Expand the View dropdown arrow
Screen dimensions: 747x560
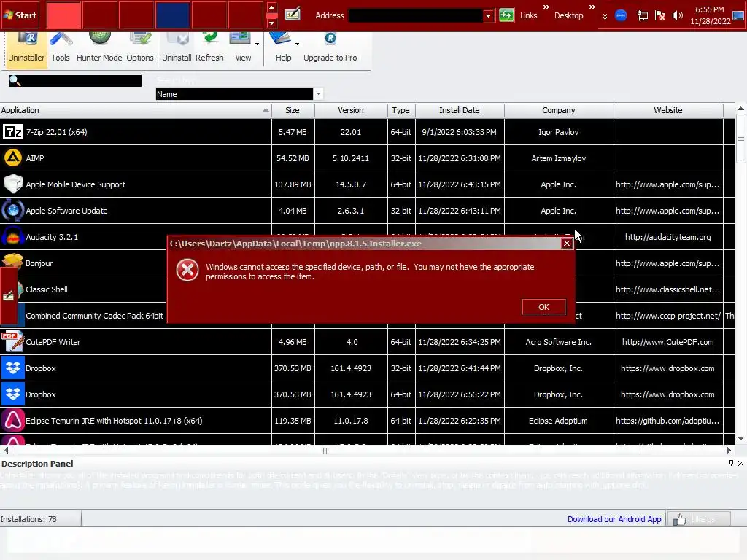pos(258,44)
